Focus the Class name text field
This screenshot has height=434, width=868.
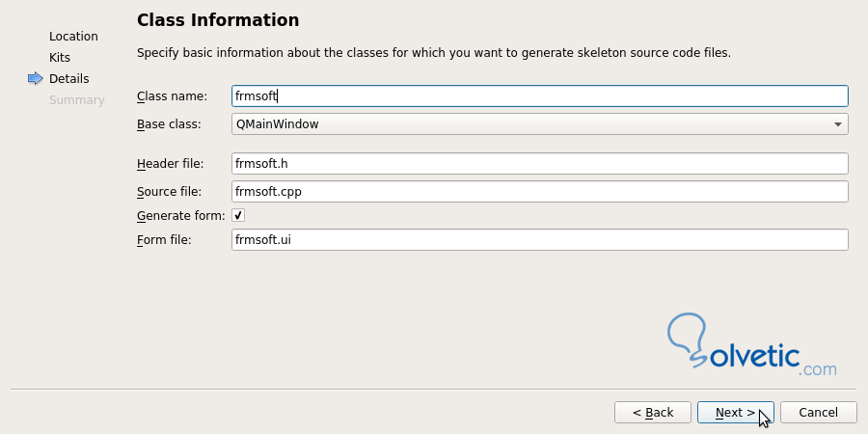(x=540, y=95)
